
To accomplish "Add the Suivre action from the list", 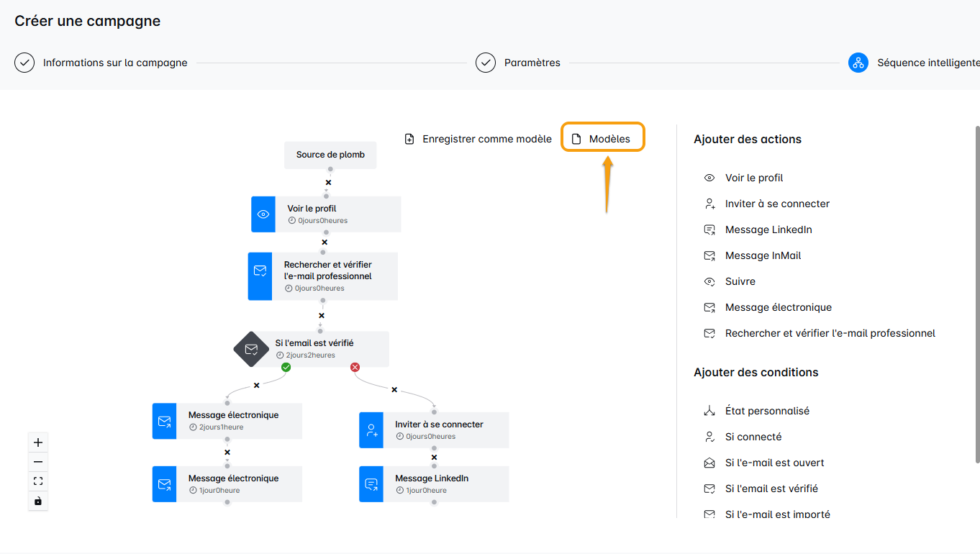I will [740, 281].
